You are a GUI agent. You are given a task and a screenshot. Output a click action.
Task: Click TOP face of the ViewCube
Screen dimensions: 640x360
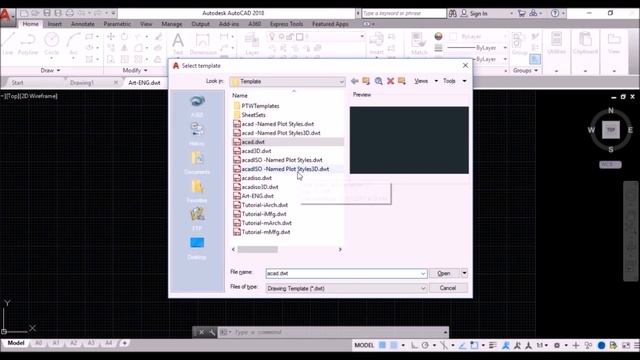611,130
